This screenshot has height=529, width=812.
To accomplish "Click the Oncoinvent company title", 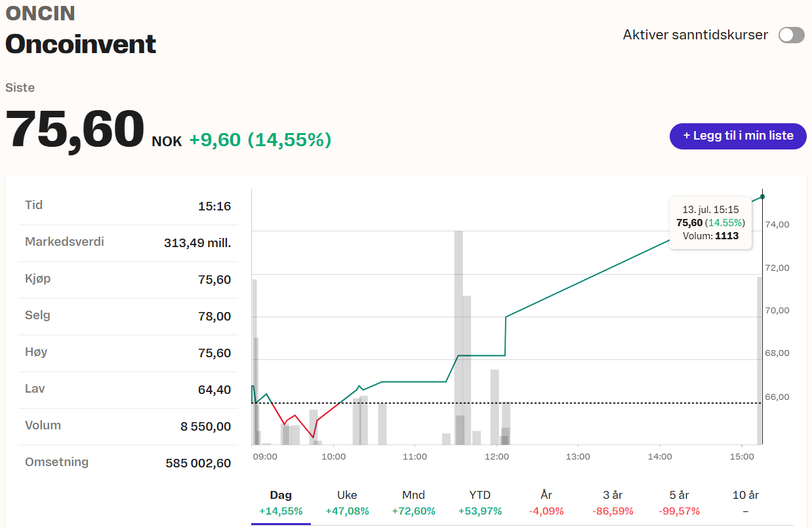I will tap(81, 44).
